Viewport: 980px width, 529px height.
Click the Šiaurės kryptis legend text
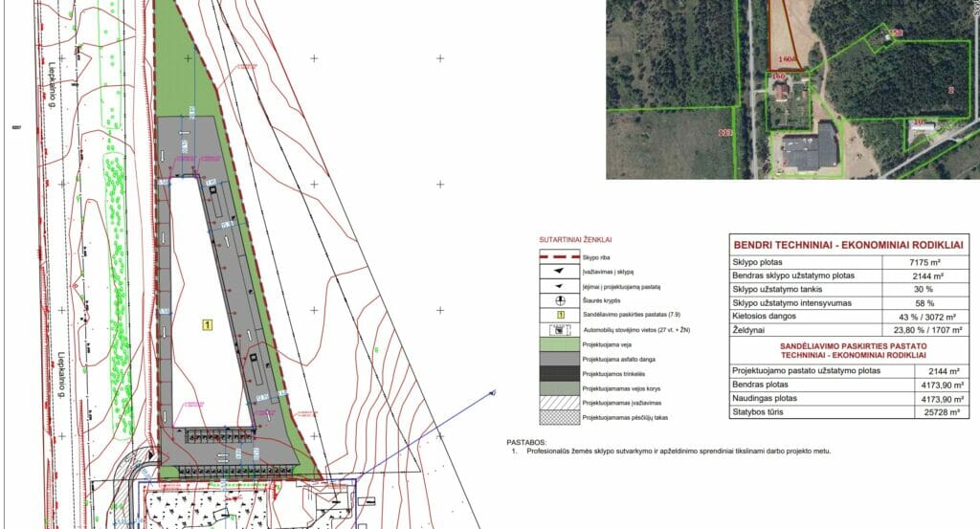click(602, 301)
